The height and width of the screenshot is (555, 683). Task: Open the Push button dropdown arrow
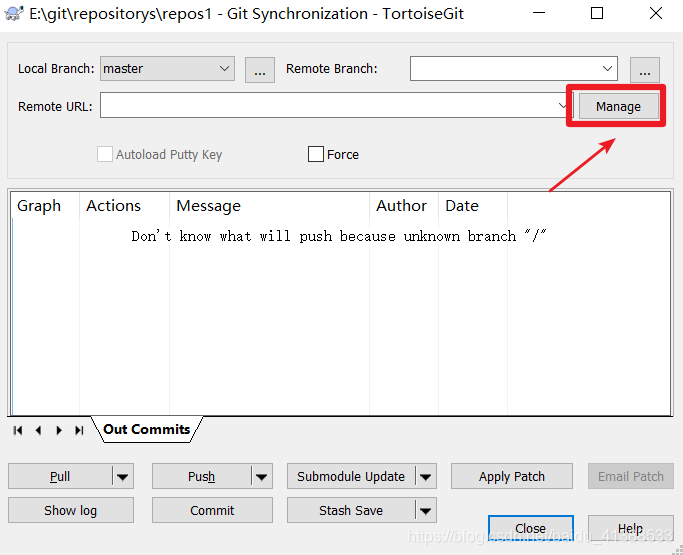[261, 477]
